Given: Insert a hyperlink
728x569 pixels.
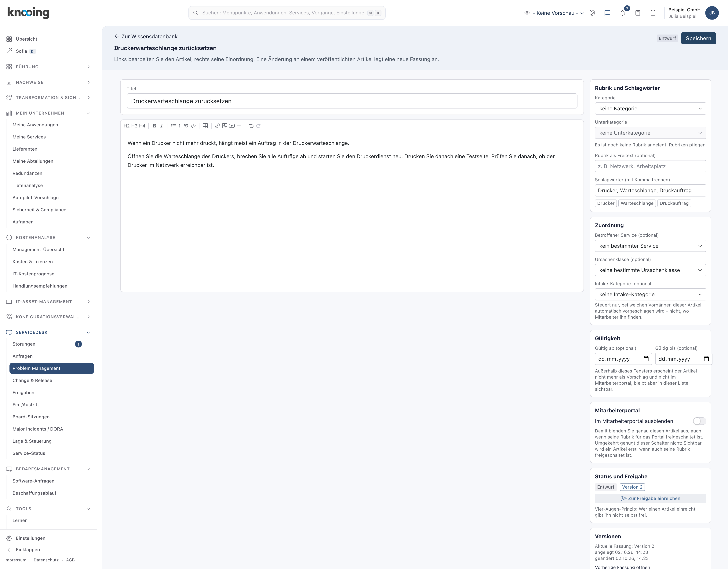Looking at the screenshot, I should 217,126.
